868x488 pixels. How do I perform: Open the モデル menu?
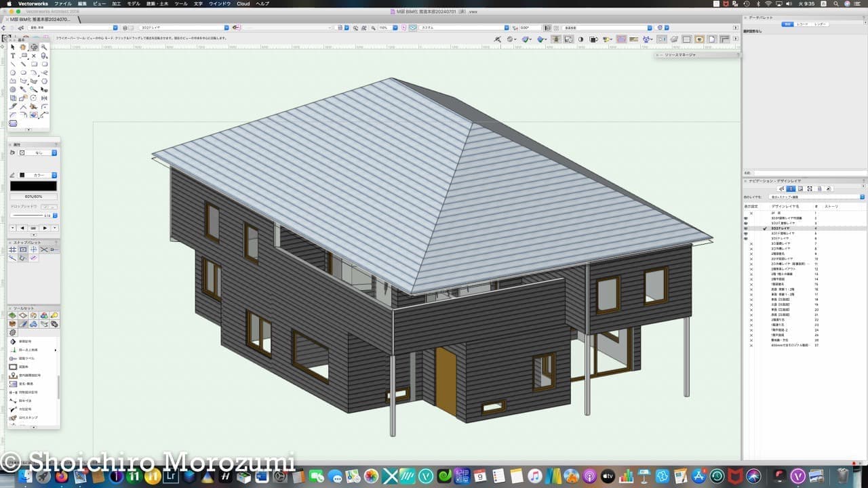point(134,3)
